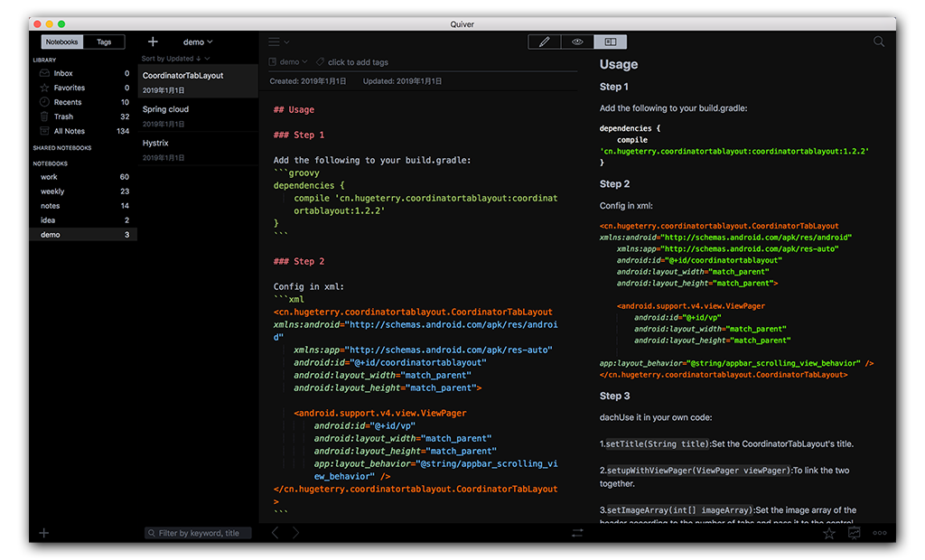
Task: Open the more options ellipsis icon
Action: click(x=880, y=533)
